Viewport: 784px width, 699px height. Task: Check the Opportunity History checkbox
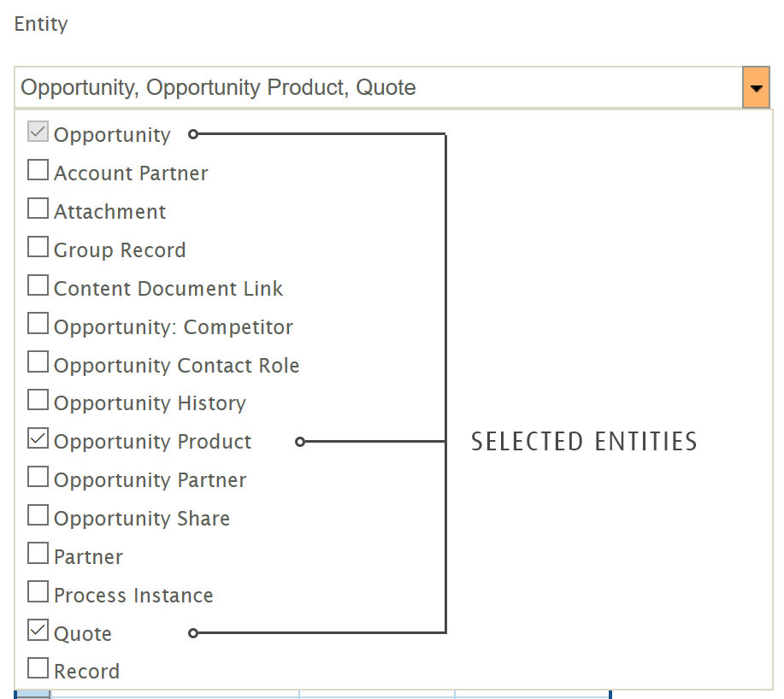(x=38, y=401)
